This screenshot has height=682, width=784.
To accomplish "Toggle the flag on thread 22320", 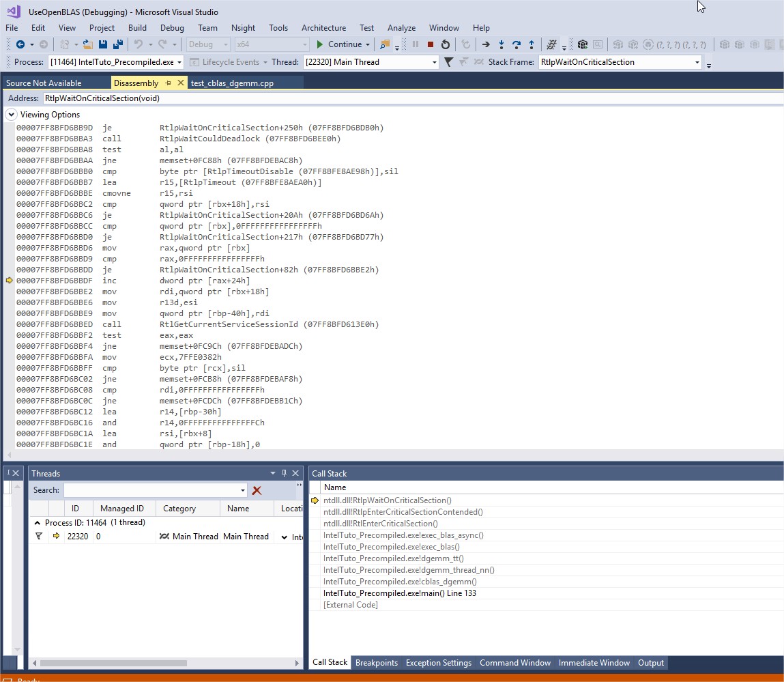I will point(39,537).
